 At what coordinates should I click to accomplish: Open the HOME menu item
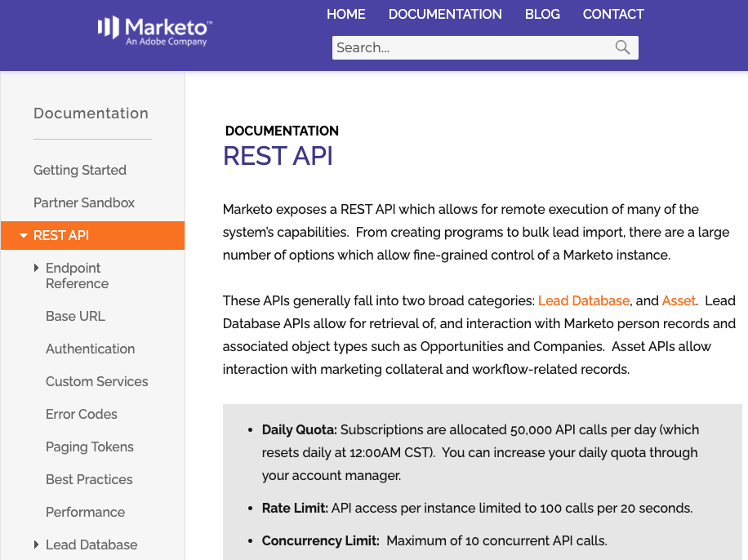click(345, 14)
